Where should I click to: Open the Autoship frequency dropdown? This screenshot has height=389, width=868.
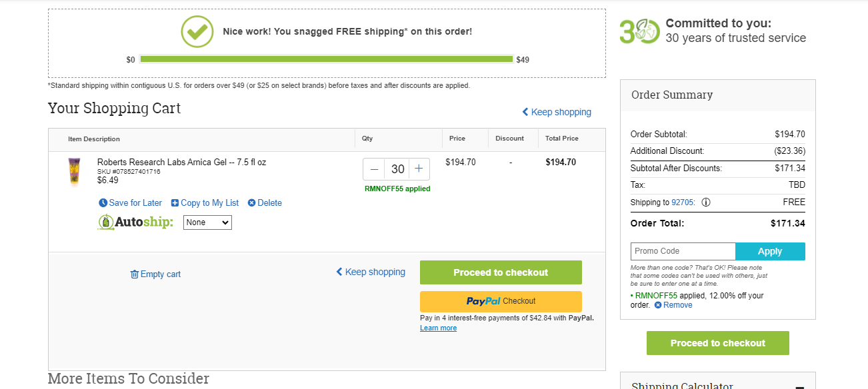pyautogui.click(x=207, y=222)
